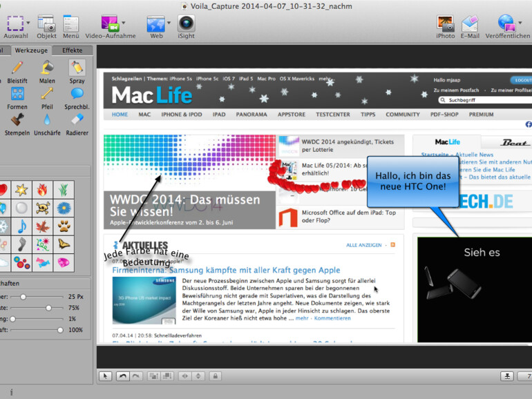
Task: Pick the blue flower stamp
Action: click(64, 208)
